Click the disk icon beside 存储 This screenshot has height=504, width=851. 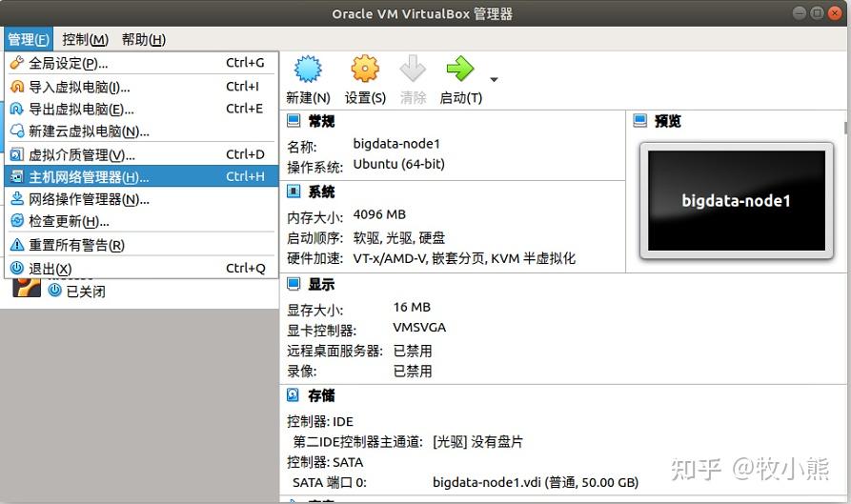click(x=294, y=395)
